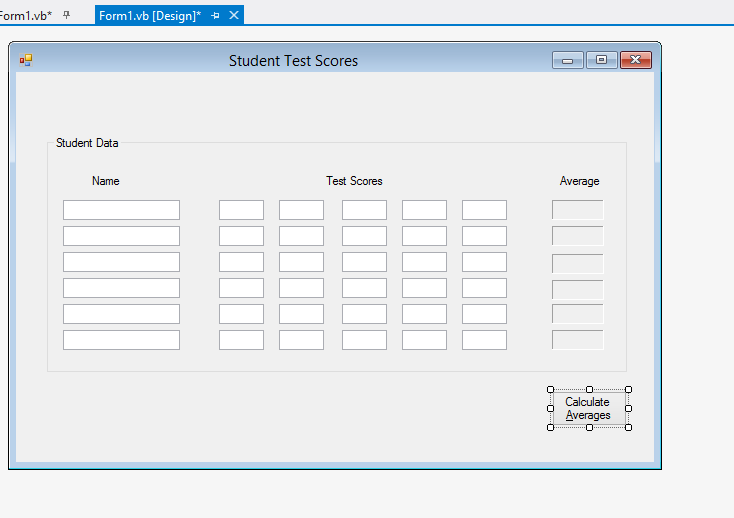Image resolution: width=734 pixels, height=518 pixels.
Task: Select the first row Name text box
Action: [121, 210]
